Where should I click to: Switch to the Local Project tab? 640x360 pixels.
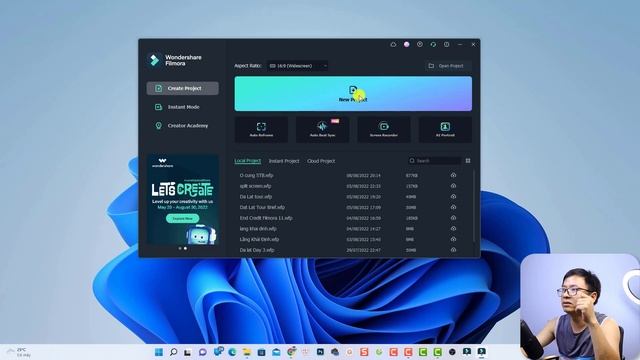coord(247,161)
